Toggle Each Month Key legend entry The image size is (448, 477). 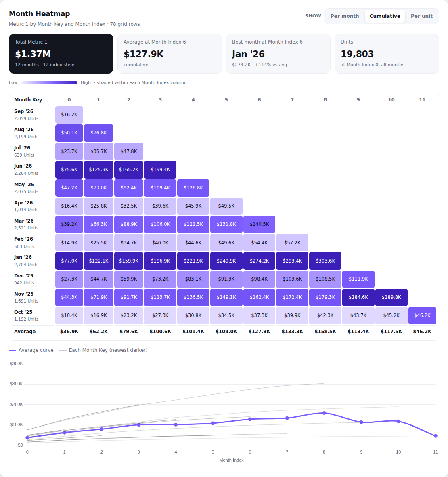[103, 350]
